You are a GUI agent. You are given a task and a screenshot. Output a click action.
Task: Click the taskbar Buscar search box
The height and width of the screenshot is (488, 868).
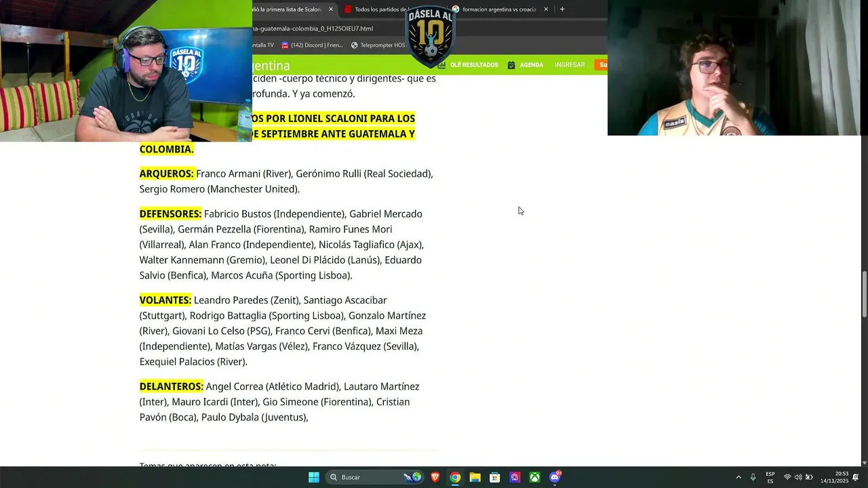coord(374,477)
